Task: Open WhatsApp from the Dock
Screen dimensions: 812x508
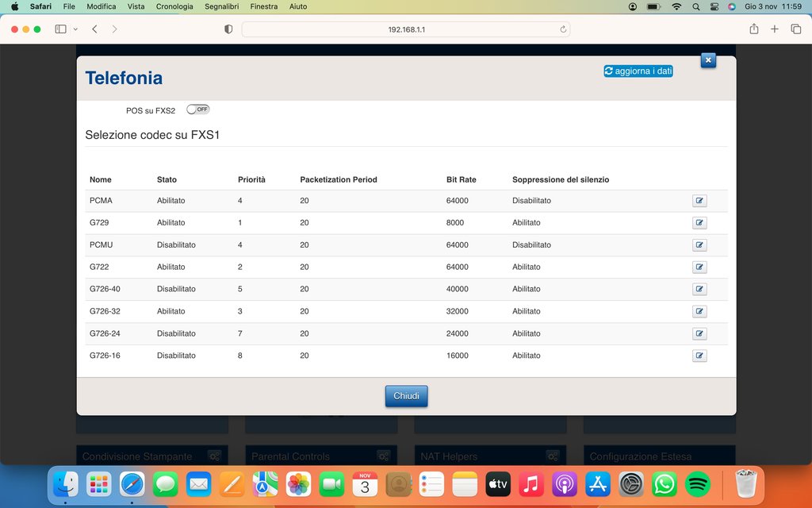Action: 665,485
